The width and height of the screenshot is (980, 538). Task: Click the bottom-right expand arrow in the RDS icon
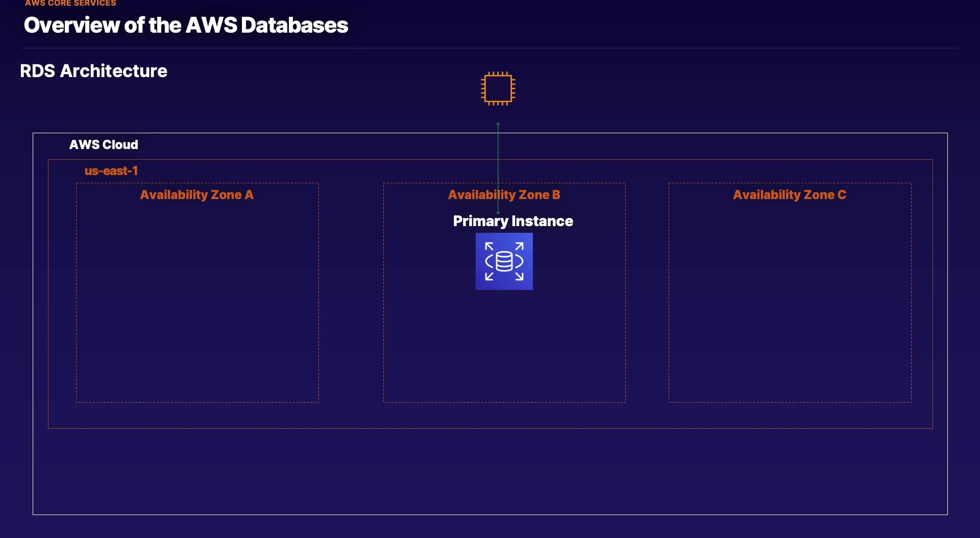click(519, 276)
